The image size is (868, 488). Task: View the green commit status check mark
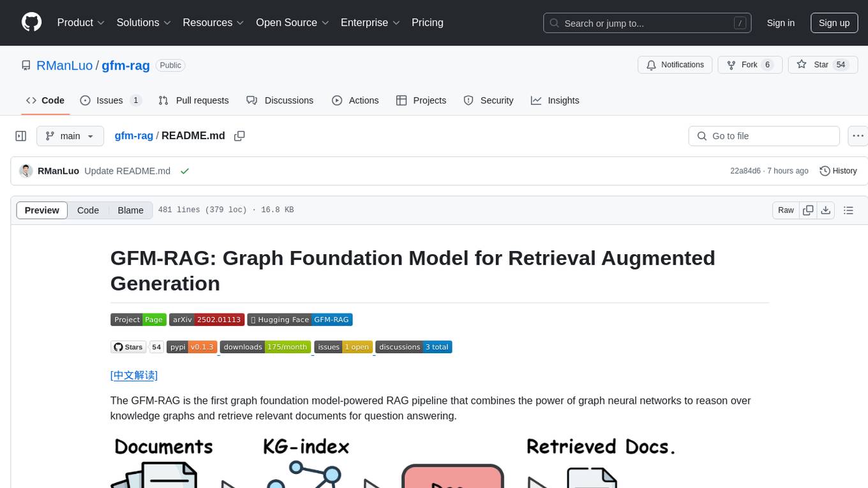184,171
